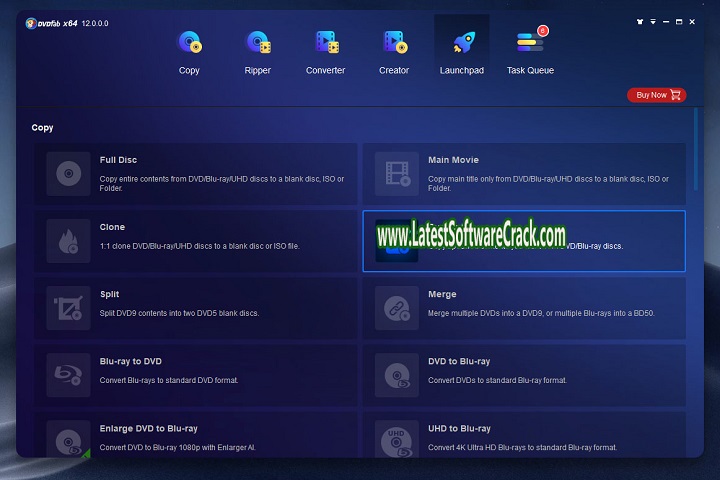Launch the DVD to Blu-ray tool
The height and width of the screenshot is (480, 720).
524,374
